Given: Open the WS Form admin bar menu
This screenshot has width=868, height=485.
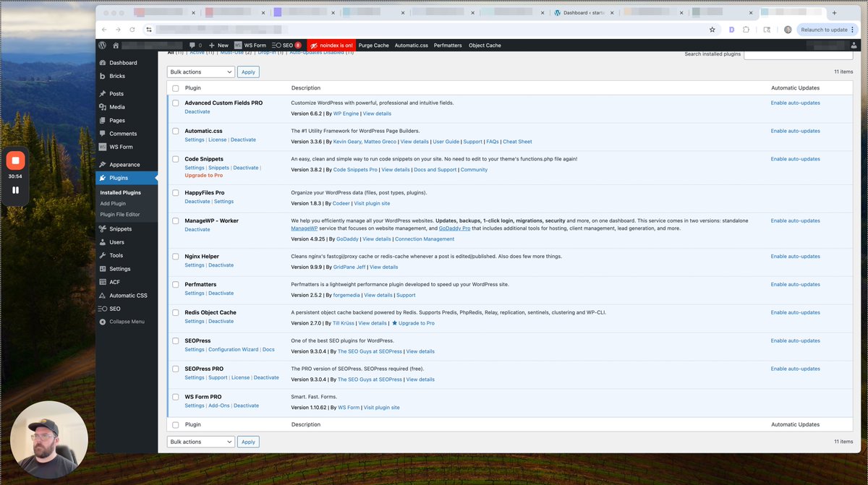Looking at the screenshot, I should coord(250,45).
